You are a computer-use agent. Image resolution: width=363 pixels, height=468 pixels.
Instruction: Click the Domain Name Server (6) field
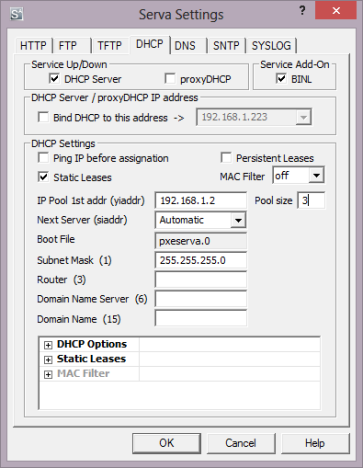pos(201,299)
